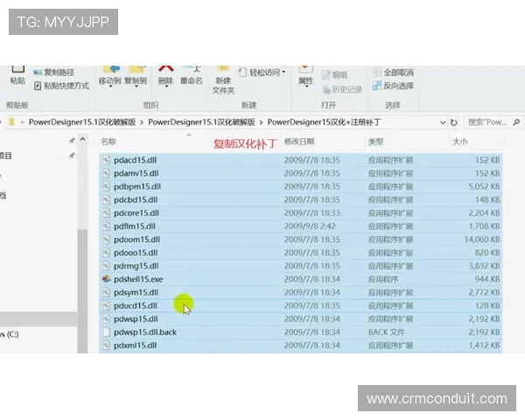The width and height of the screenshot is (525, 420).
Task: Click the (C:) drive in the navigation pane
Action: [x=10, y=334]
